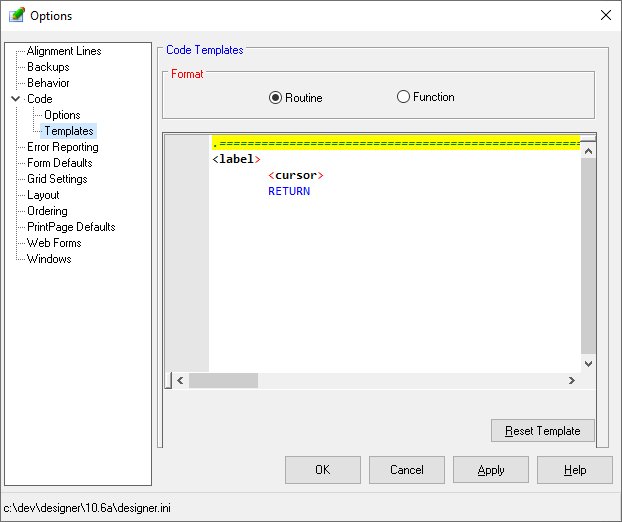Collapse the Code tree node
This screenshot has width=622, height=522.
click(x=15, y=99)
